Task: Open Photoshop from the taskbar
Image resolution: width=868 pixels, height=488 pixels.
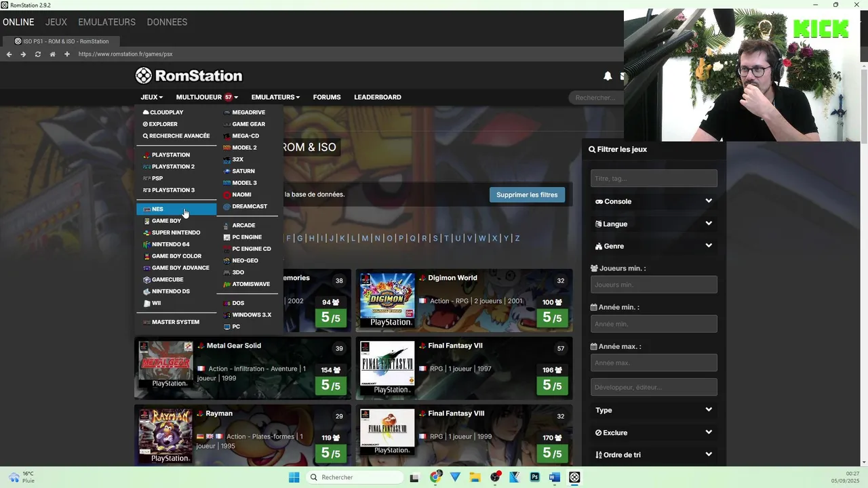Action: (534, 477)
